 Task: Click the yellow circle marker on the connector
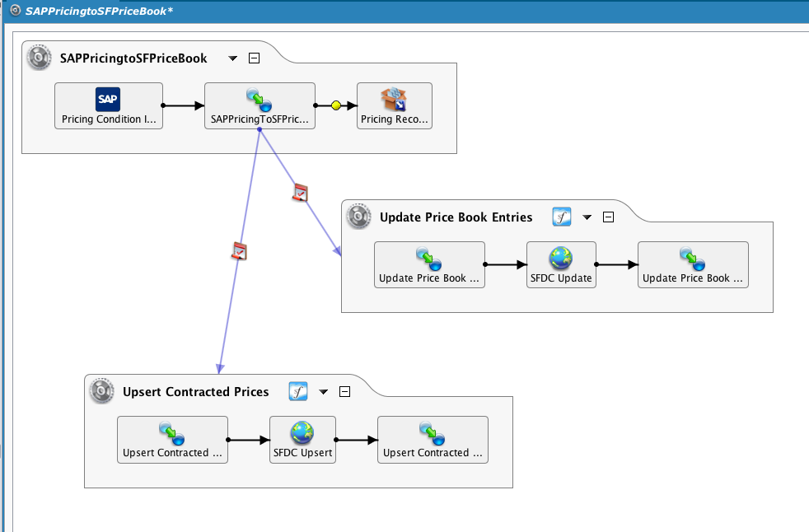(336, 105)
